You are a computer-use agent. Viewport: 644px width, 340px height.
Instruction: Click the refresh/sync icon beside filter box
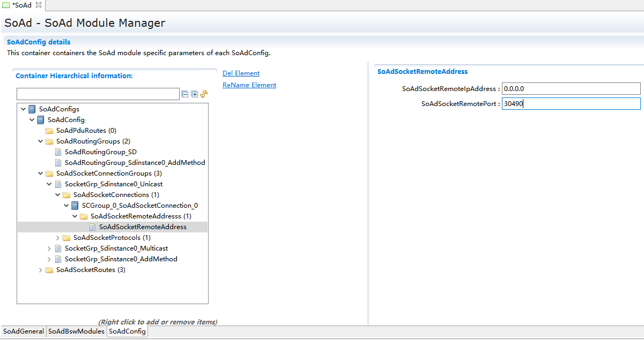click(204, 94)
